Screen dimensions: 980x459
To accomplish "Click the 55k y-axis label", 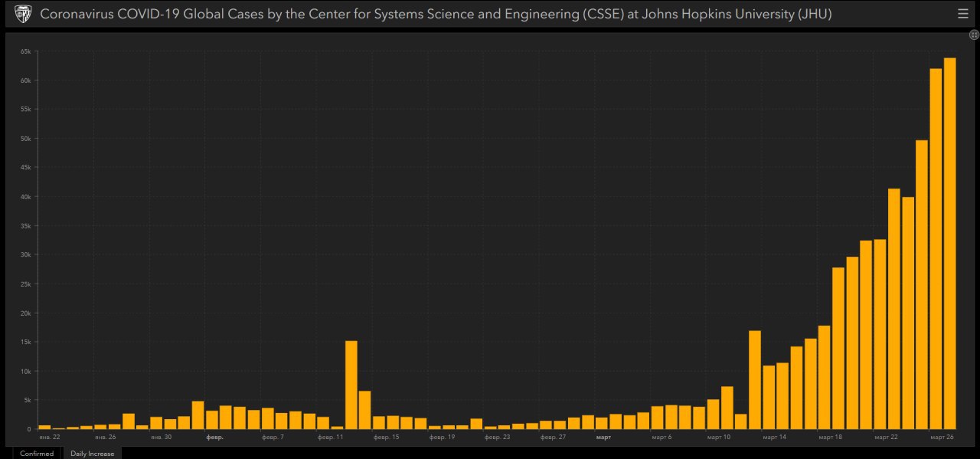I will click(25, 110).
